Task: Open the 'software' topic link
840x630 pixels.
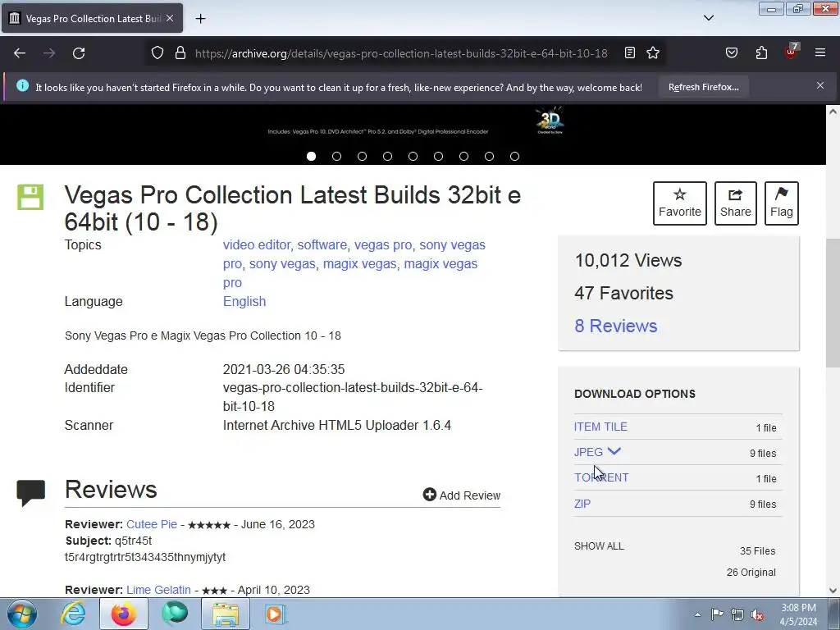Action: coord(322,244)
